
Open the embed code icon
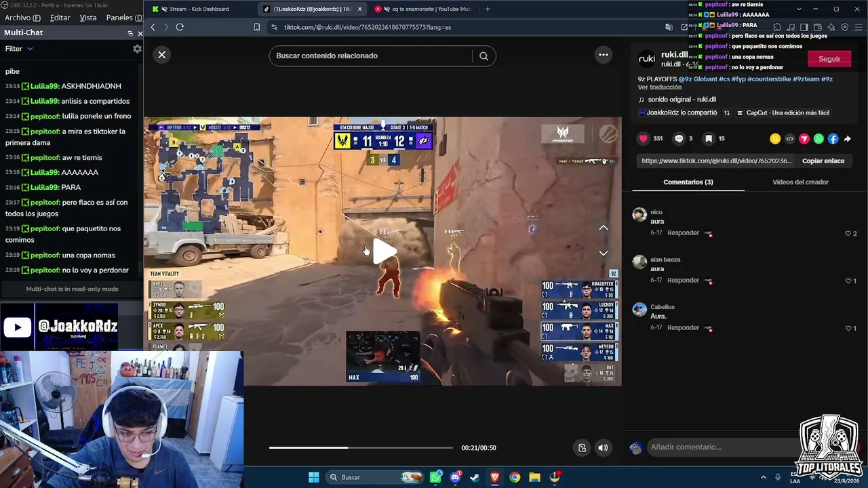[x=789, y=139]
